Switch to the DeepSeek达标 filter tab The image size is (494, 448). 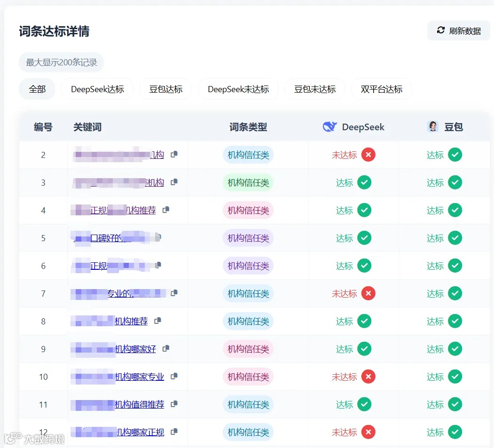click(97, 89)
